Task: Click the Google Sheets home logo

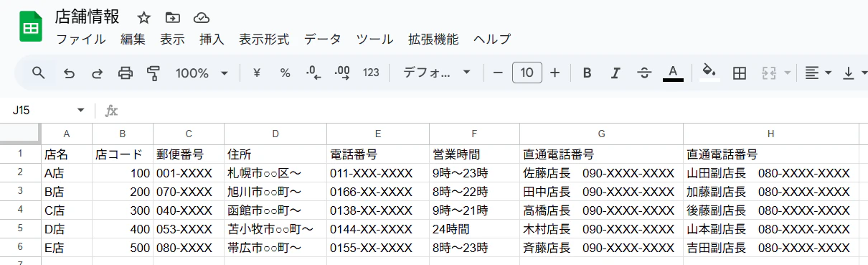Action: pyautogui.click(x=31, y=27)
